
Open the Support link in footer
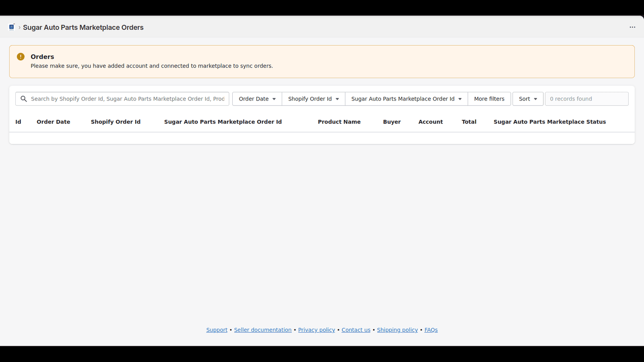(217, 330)
